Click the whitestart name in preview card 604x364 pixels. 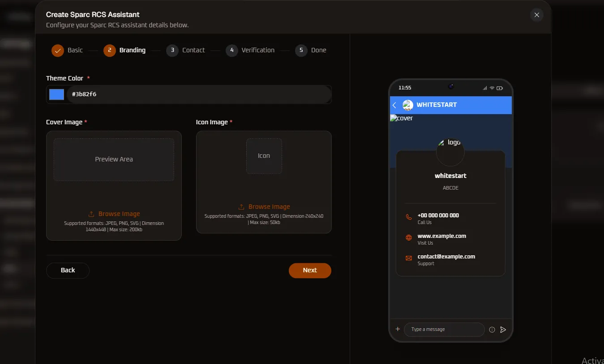coord(450,176)
